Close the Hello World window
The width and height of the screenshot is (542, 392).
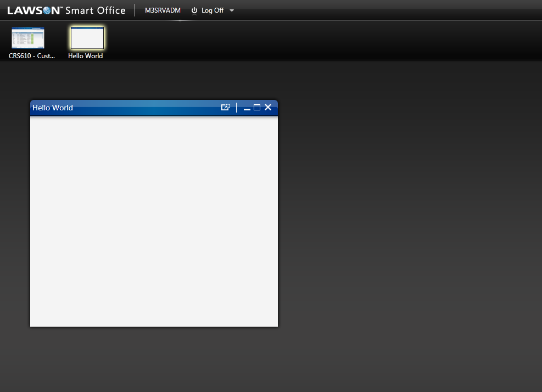[x=268, y=108]
